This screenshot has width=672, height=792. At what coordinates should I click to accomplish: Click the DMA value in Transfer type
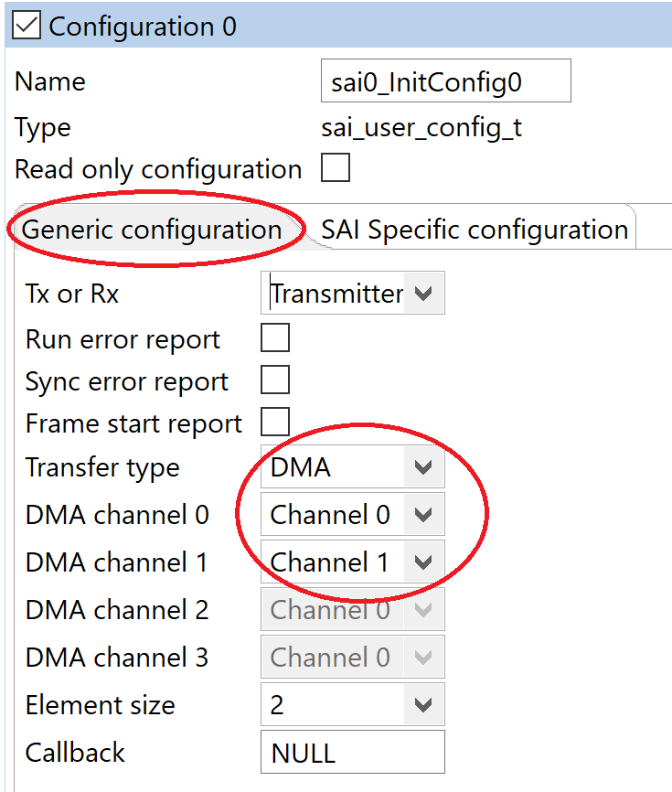(x=302, y=467)
